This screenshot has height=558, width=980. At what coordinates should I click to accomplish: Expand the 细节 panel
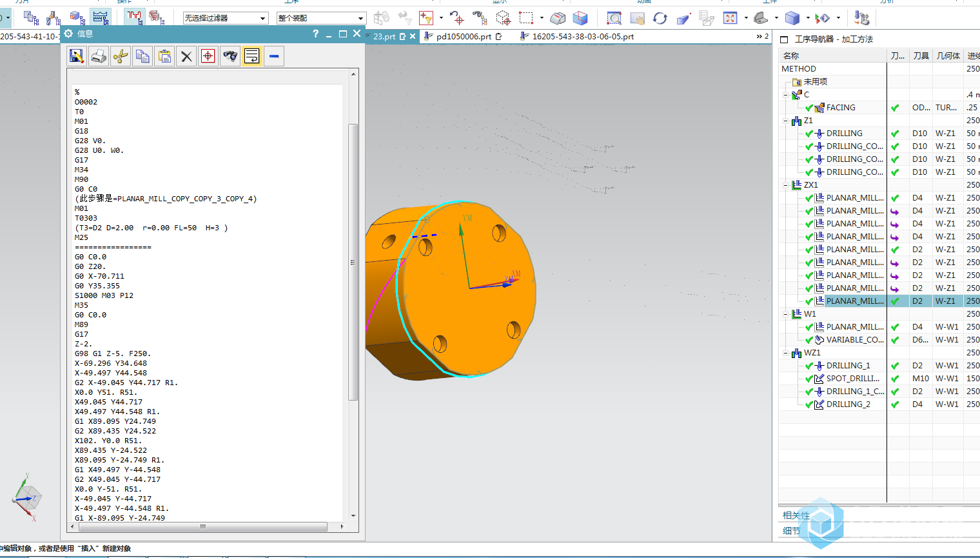791,531
